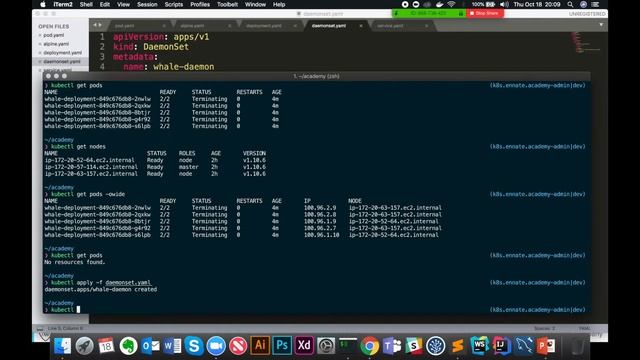Close the daemonset.yaml tab
640x360 pixels.
[x=361, y=26]
